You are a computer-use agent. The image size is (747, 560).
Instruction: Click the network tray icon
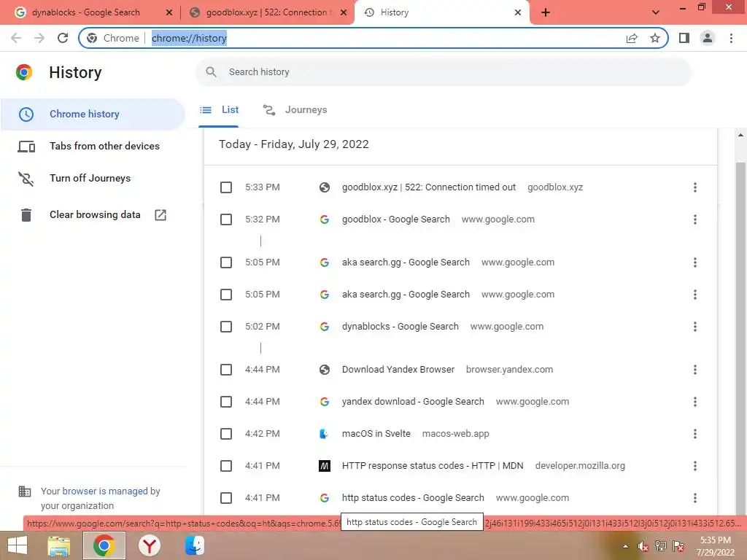click(661, 546)
